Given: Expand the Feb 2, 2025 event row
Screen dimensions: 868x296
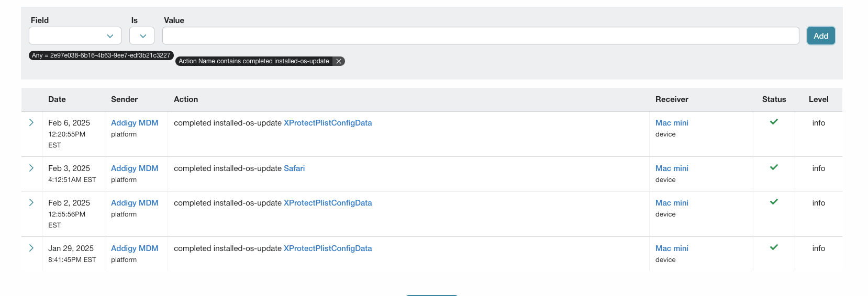Looking at the screenshot, I should (x=31, y=202).
